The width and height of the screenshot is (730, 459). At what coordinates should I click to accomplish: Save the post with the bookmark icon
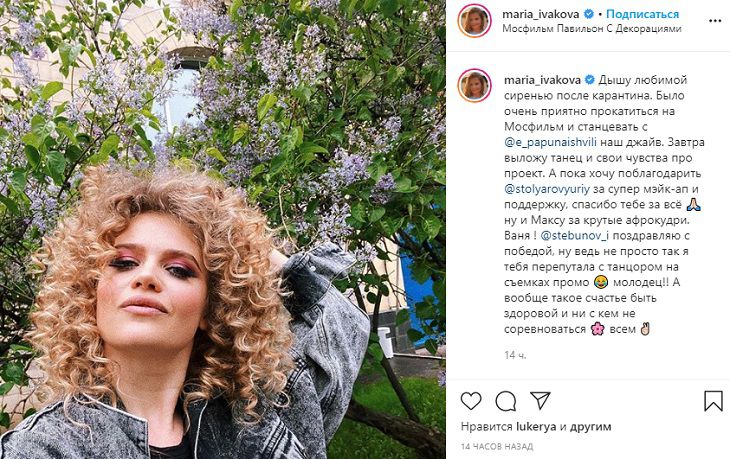pyautogui.click(x=713, y=401)
